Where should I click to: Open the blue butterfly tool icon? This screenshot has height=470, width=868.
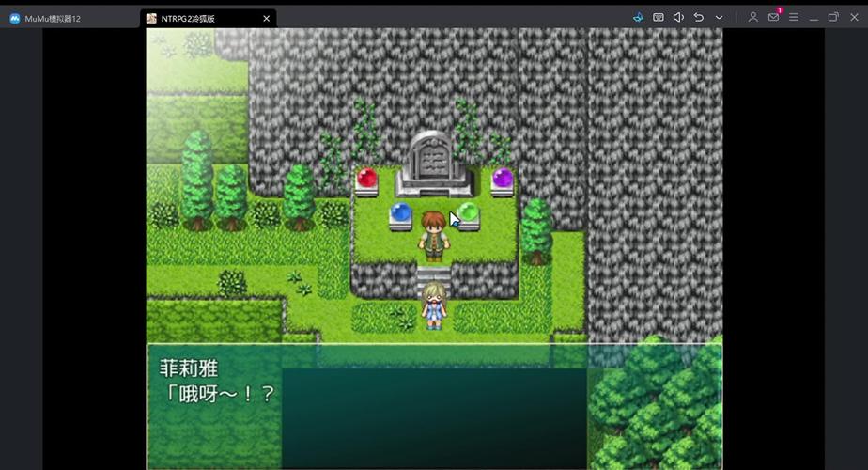[x=638, y=17]
